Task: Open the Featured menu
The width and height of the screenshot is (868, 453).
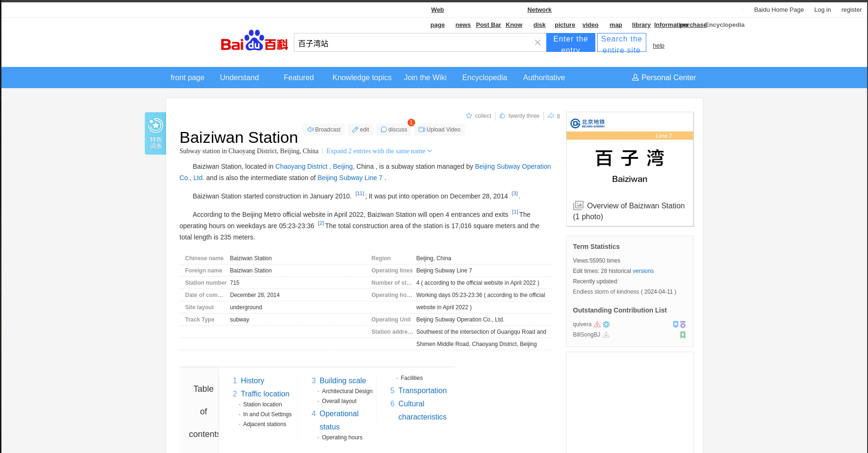Action: 299,77
